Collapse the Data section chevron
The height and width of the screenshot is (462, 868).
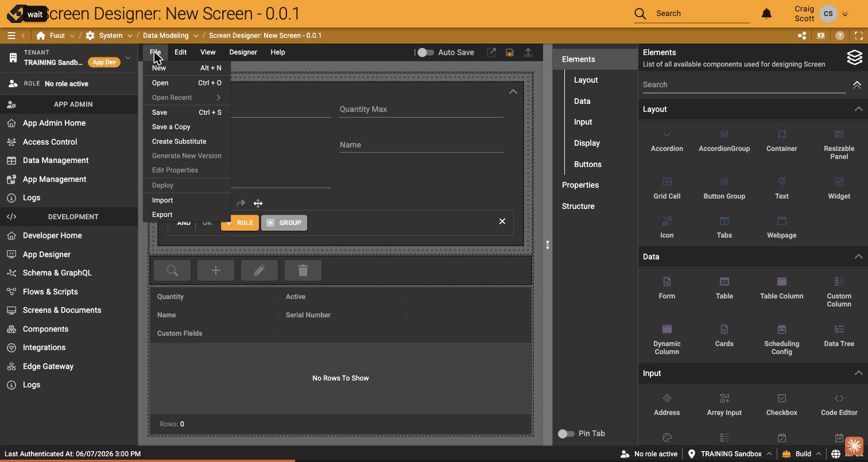(x=858, y=257)
